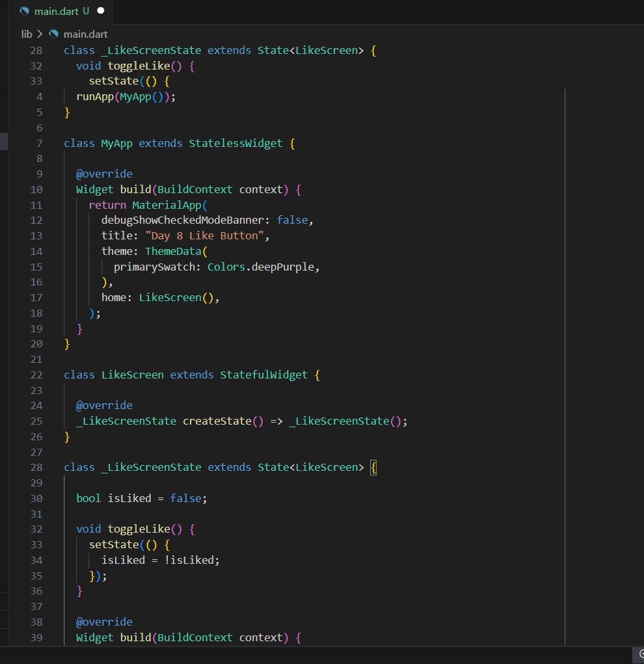
Task: Click the Dart icon in the breadcrumb
Action: point(53,33)
